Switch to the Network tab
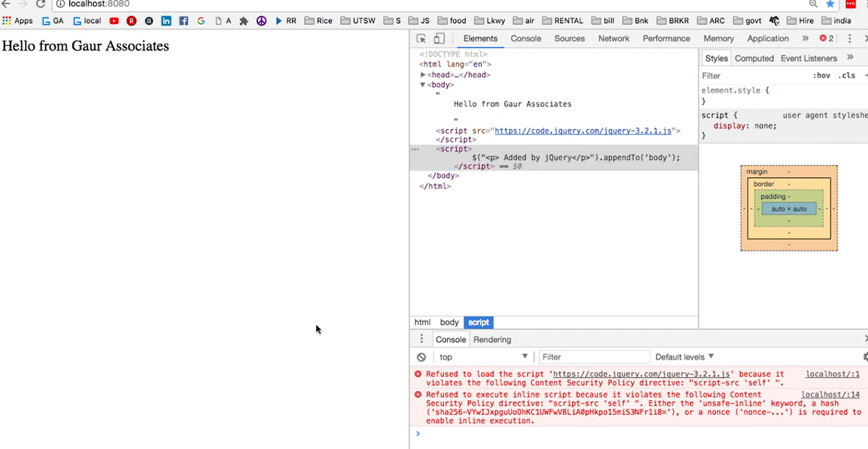868x449 pixels. (x=614, y=39)
